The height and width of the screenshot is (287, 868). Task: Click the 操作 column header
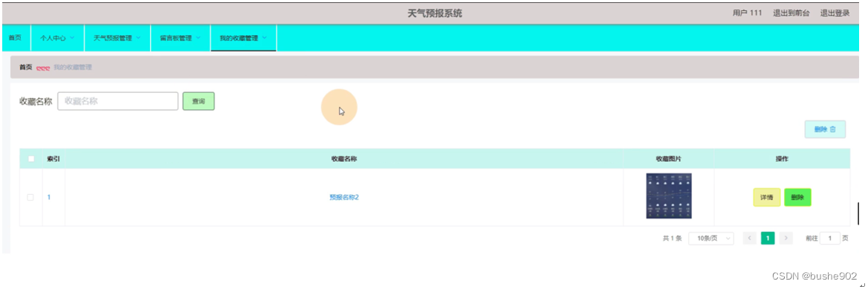[782, 158]
